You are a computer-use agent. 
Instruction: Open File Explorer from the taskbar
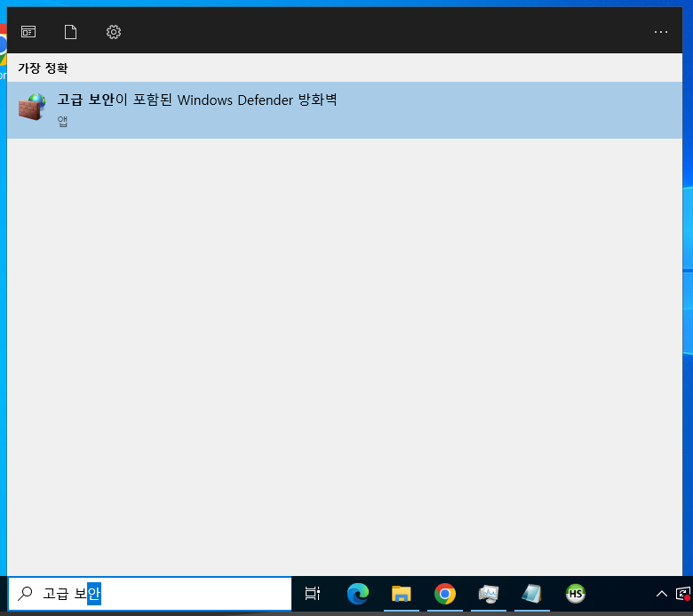click(x=402, y=594)
